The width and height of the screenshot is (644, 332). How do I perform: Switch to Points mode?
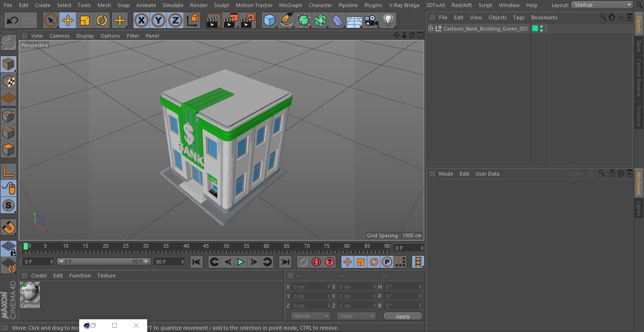click(x=8, y=115)
